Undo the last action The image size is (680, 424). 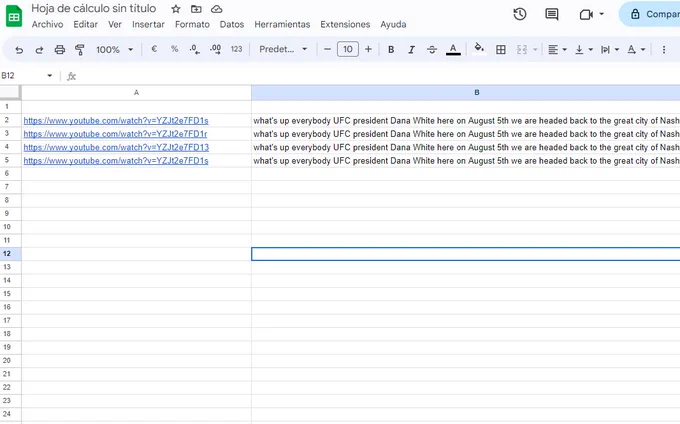(x=19, y=49)
